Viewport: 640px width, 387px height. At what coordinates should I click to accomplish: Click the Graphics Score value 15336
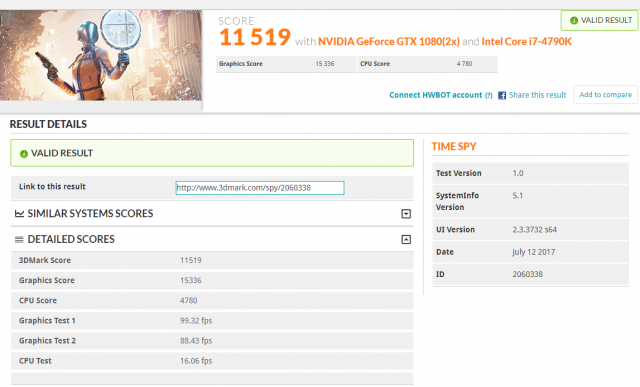tap(191, 280)
